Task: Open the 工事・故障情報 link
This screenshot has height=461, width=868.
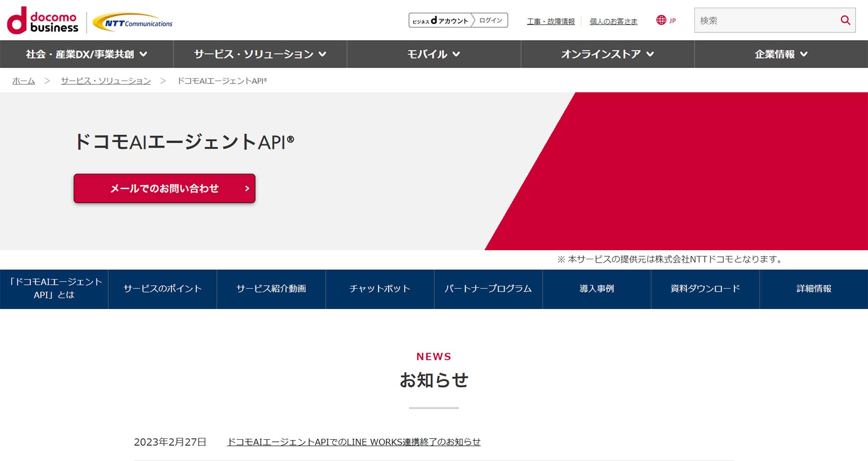Action: coord(551,21)
